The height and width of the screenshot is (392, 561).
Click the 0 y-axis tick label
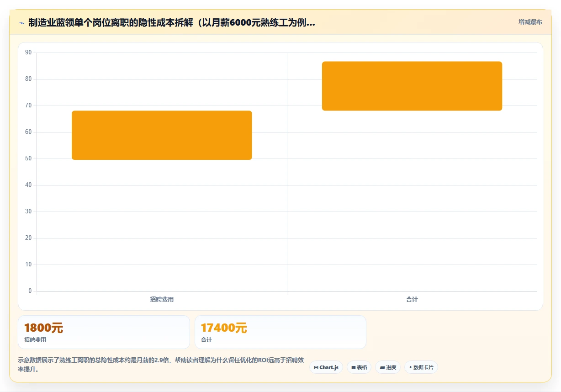30,291
